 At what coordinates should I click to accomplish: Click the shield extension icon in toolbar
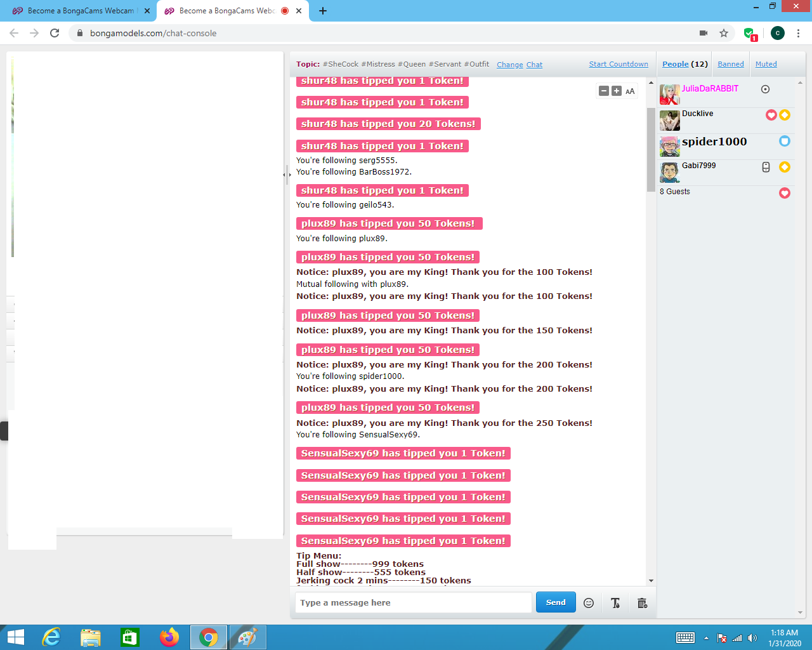coord(749,34)
